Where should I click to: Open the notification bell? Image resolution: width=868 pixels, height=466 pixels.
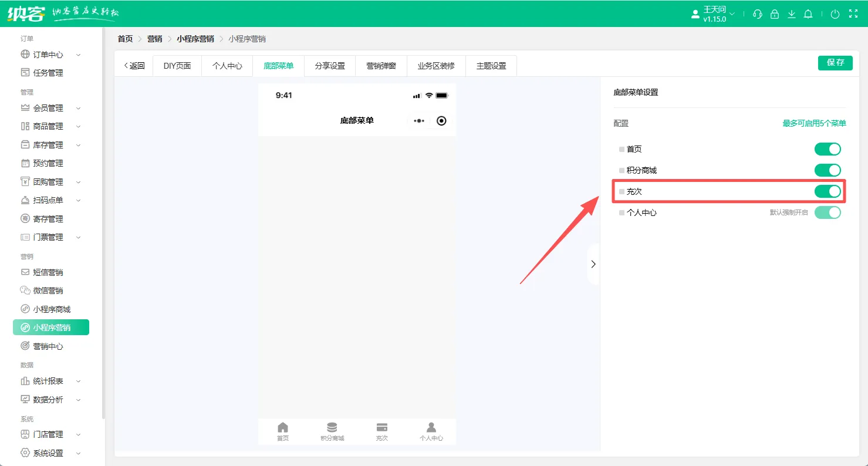808,14
